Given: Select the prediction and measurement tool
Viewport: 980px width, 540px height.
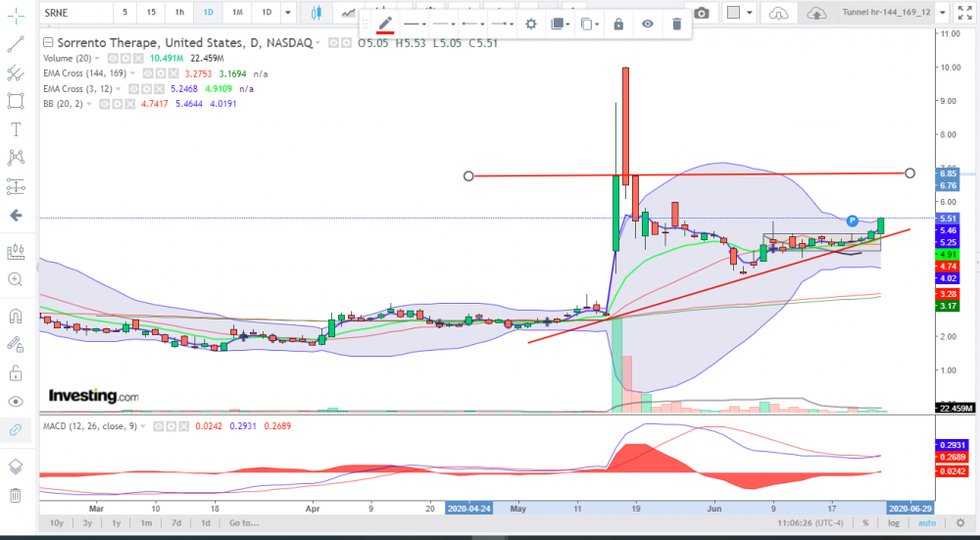Looking at the screenshot, I should pos(16,186).
